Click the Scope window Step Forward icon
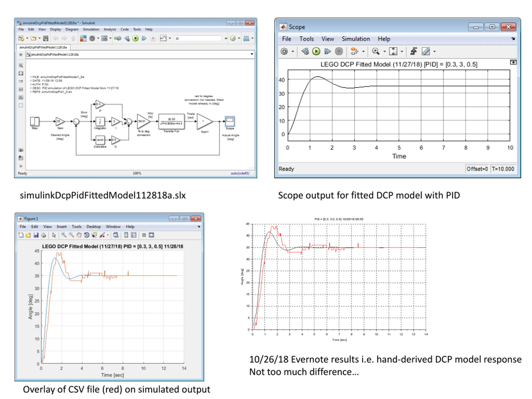The image size is (532, 399). [x=327, y=51]
